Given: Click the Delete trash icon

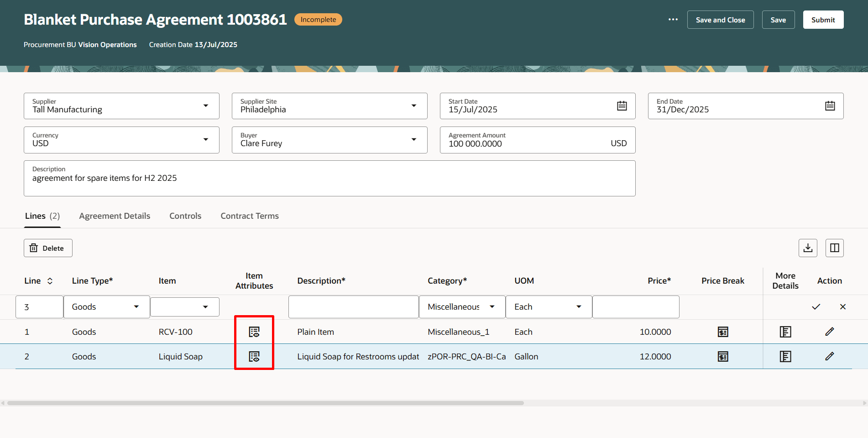Looking at the screenshot, I should 34,248.
